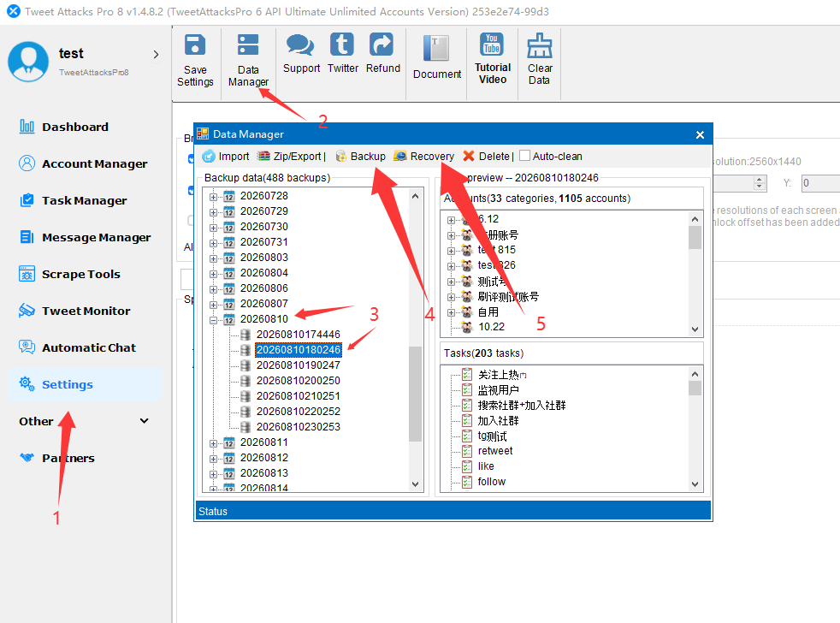Click Delete in Data Manager toolbar
This screenshot has width=840, height=623.
pyautogui.click(x=486, y=157)
